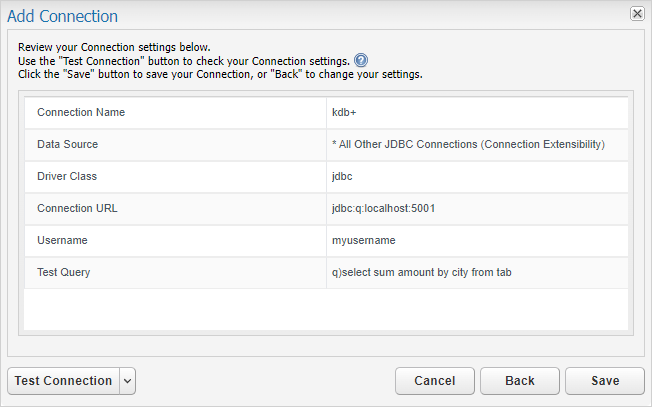Screen dimensions: 652x407
Task: Go Back to change settings
Action: (520, 380)
